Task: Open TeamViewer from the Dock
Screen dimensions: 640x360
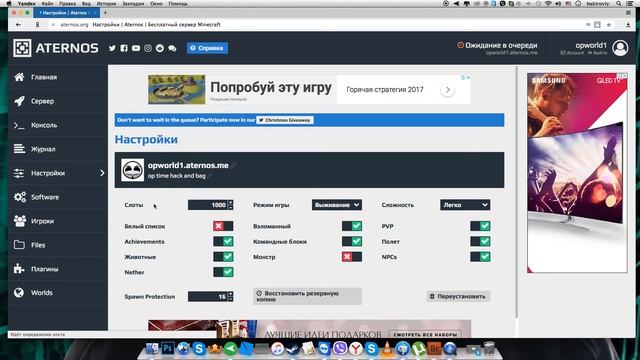Action: pyautogui.click(x=324, y=349)
